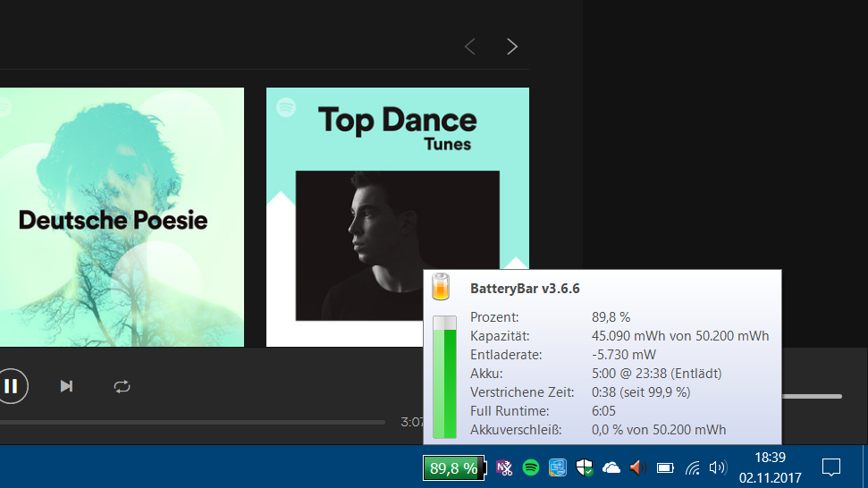Click the BatteryBar v3.6.6 title
The width and height of the screenshot is (868, 488).
525,289
